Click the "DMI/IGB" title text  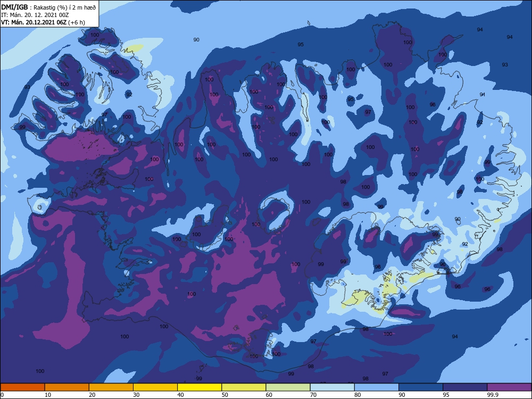(x=14, y=7)
